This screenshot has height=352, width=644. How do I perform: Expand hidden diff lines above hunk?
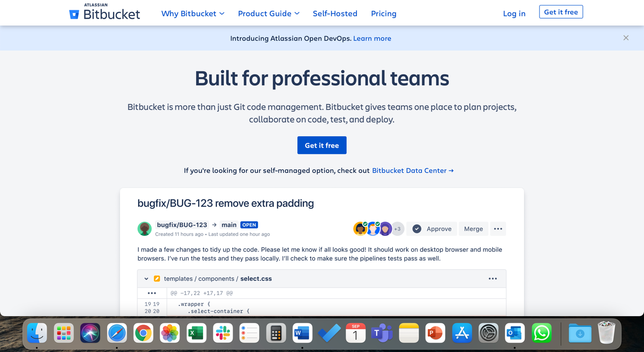(x=152, y=293)
